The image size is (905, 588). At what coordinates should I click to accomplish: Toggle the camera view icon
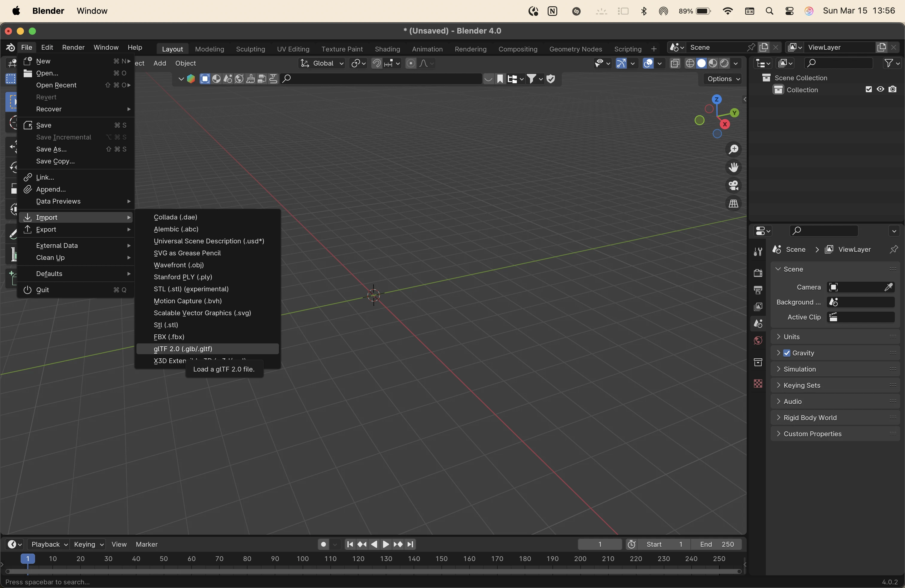point(733,186)
